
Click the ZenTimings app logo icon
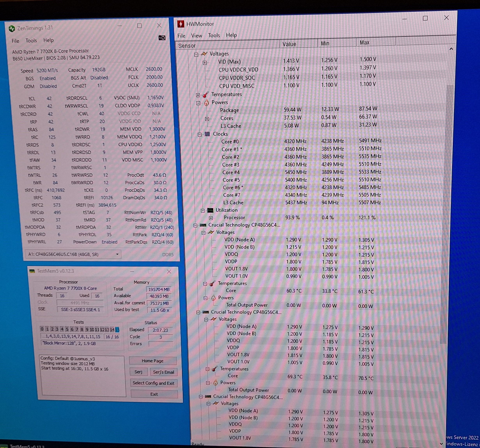(x=12, y=29)
